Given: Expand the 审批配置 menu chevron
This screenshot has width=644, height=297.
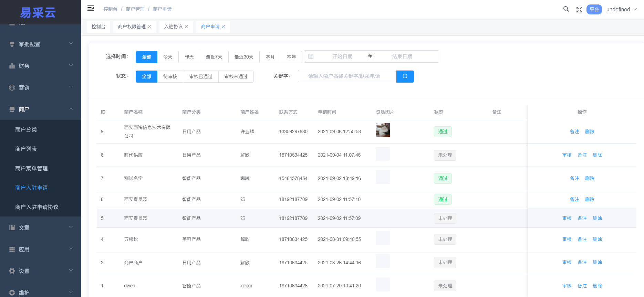Looking at the screenshot, I should pyautogui.click(x=71, y=44).
